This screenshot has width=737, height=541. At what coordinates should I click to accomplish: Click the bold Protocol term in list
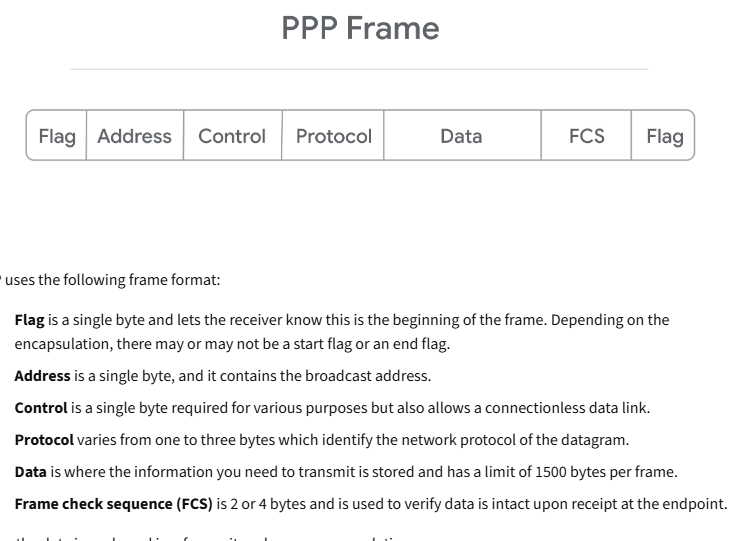pyautogui.click(x=44, y=440)
